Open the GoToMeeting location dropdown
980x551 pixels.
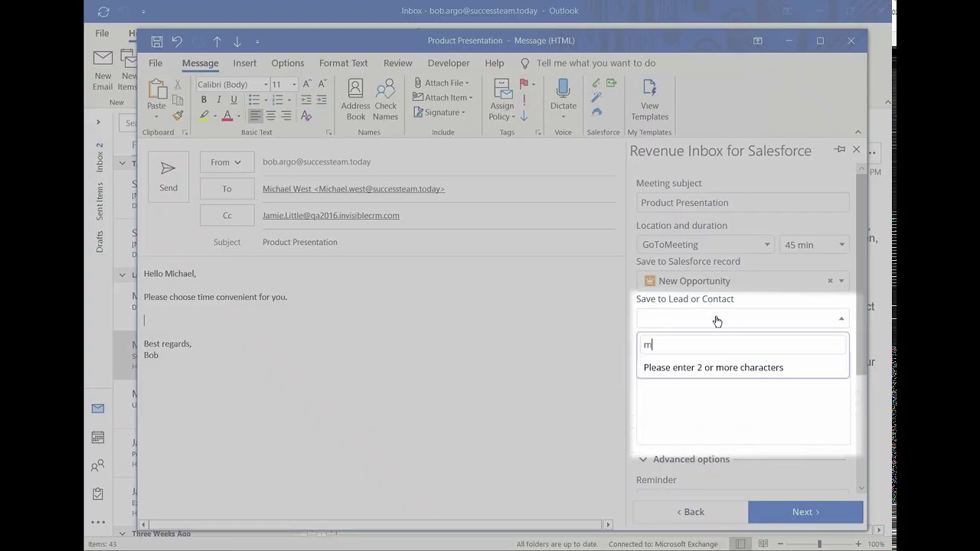(x=704, y=245)
